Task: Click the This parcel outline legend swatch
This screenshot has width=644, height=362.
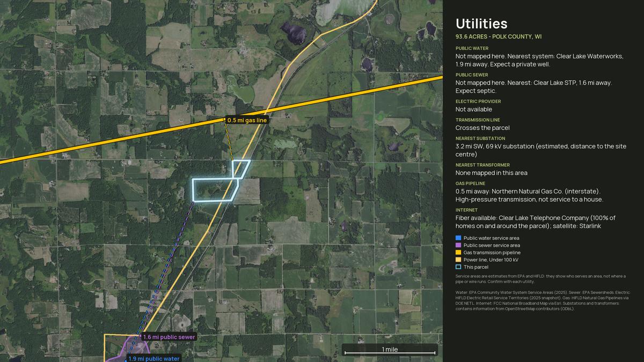Action: pyautogui.click(x=458, y=267)
